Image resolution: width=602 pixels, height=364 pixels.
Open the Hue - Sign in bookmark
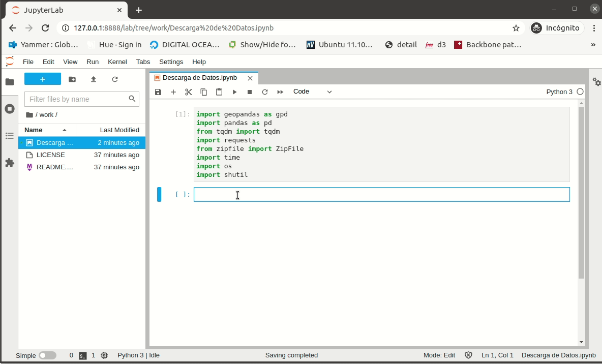click(x=115, y=45)
